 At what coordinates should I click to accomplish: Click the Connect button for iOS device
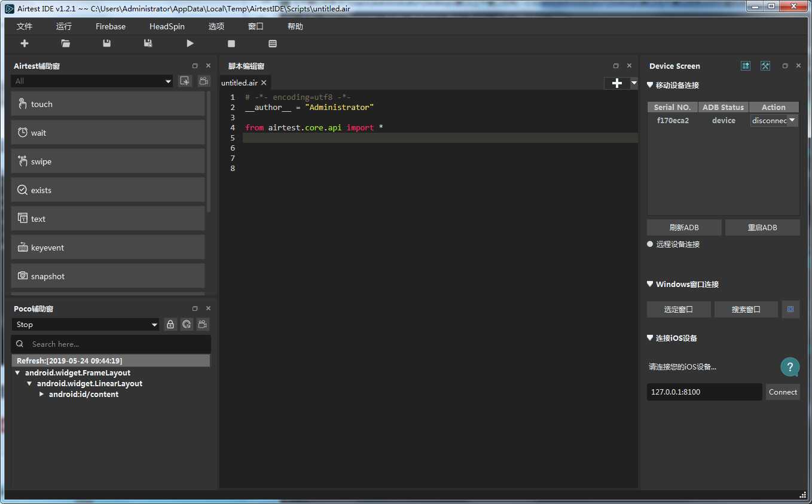783,392
